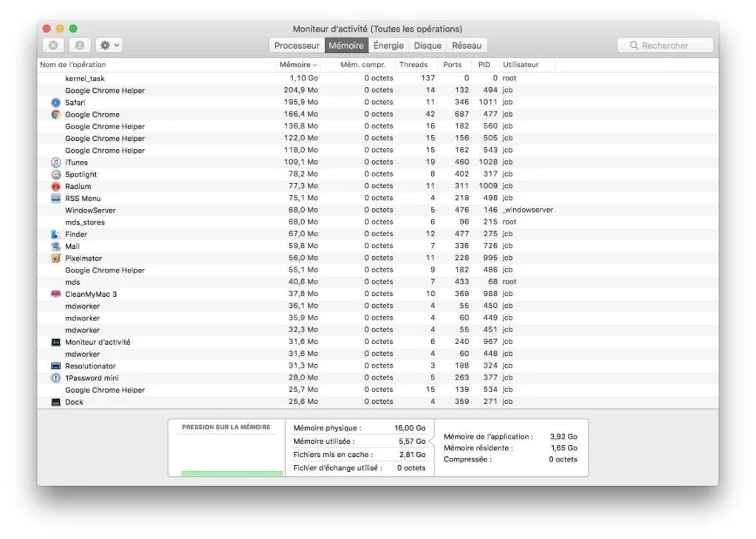Open the Réseau tab

[468, 45]
